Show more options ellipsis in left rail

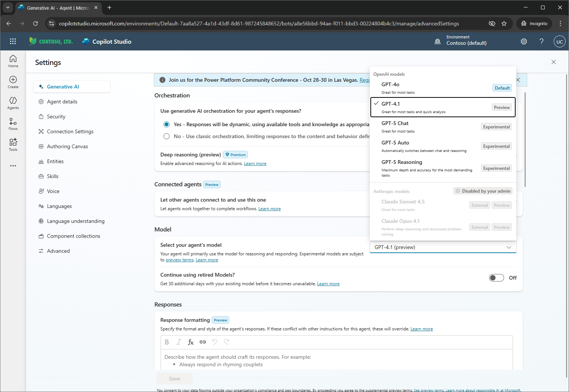pyautogui.click(x=13, y=166)
